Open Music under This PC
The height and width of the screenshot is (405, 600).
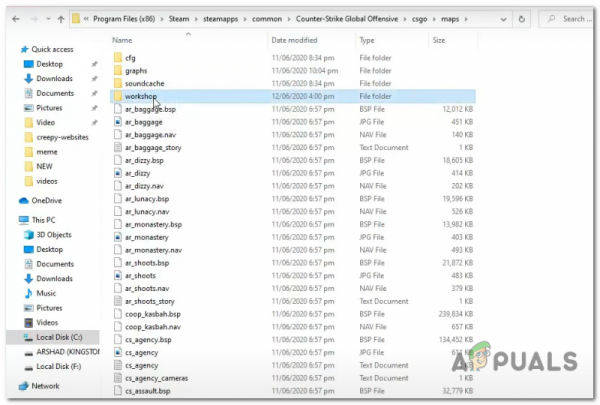tap(46, 293)
